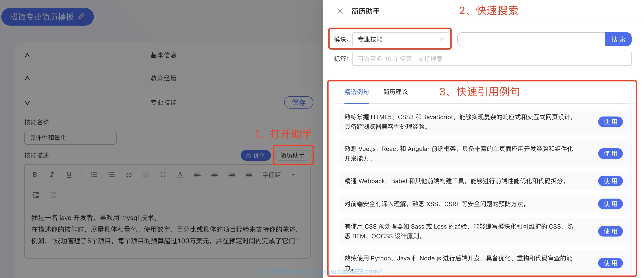Viewport: 644px width, 278px height.
Task: Click the 技能名称 label
Action: [x=37, y=122]
